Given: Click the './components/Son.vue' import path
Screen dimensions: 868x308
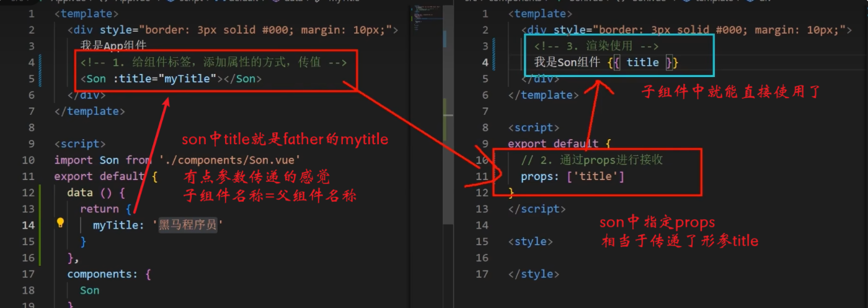Looking at the screenshot, I should click(x=230, y=160).
